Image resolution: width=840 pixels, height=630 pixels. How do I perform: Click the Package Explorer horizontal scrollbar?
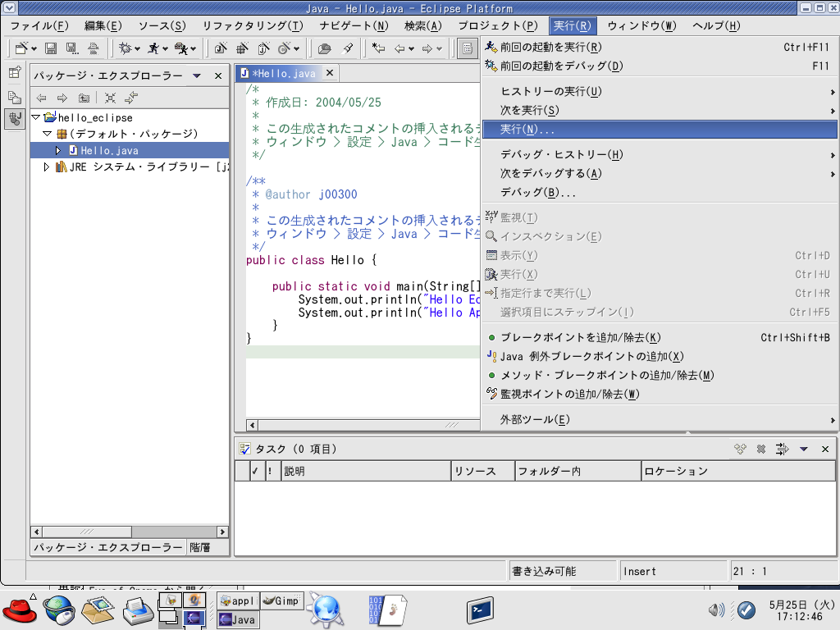click(x=130, y=532)
